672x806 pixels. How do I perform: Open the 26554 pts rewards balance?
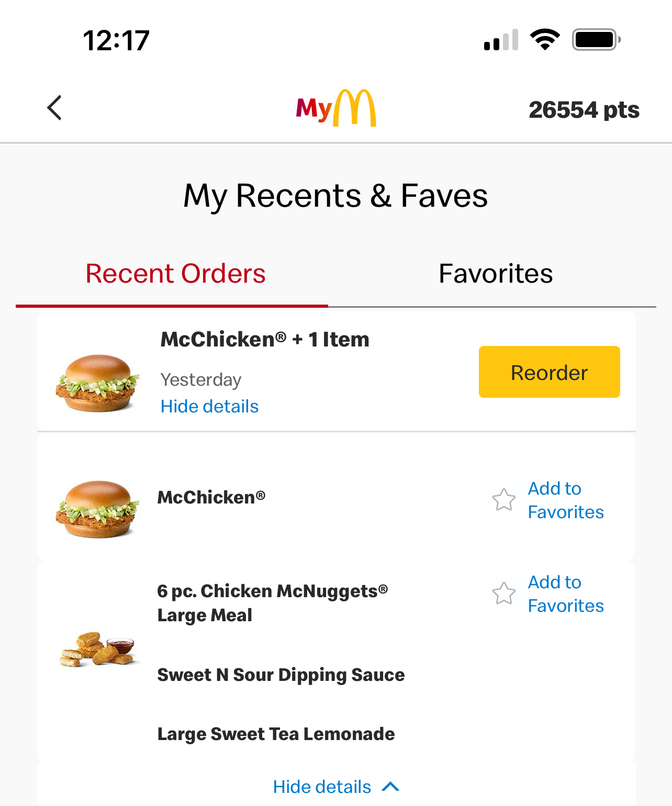[584, 110]
